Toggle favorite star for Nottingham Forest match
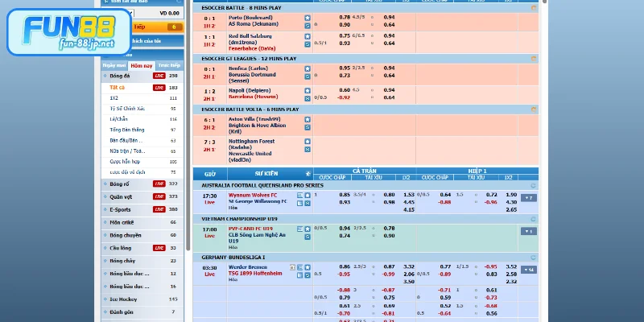Viewport: 644px width, 322px height. (307, 139)
